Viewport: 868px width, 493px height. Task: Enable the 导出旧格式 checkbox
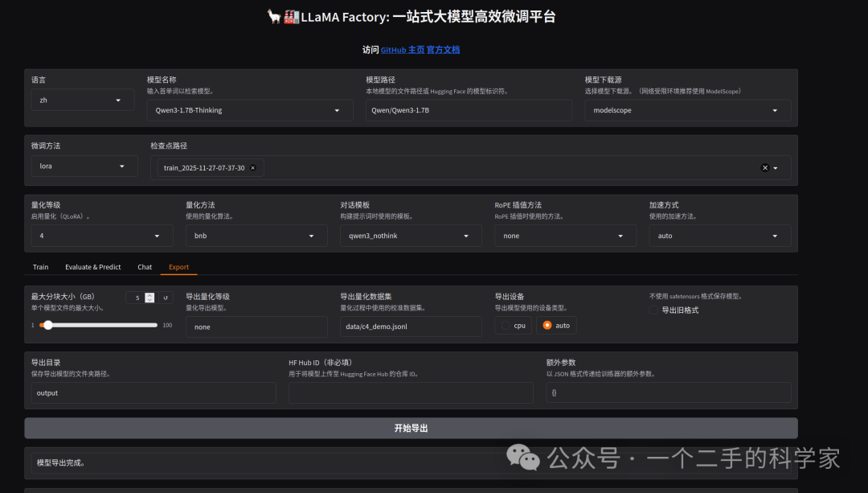tap(653, 310)
